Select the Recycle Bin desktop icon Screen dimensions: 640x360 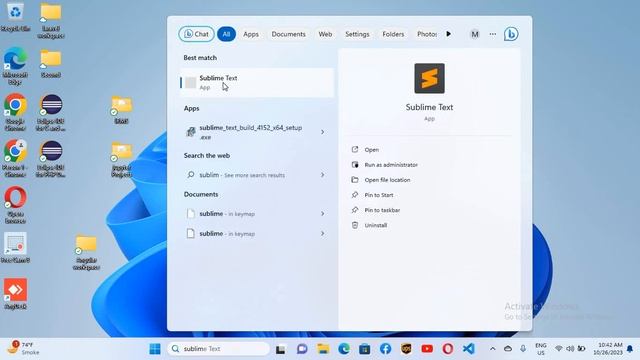pyautogui.click(x=16, y=18)
